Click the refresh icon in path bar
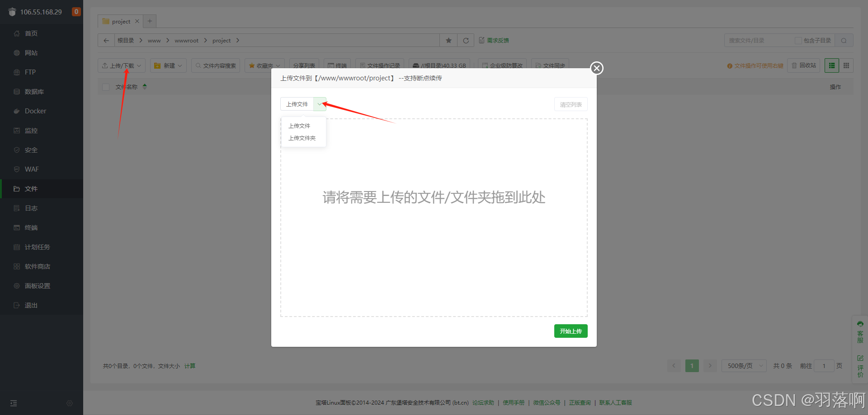Image resolution: width=868 pixels, height=415 pixels. pyautogui.click(x=466, y=41)
